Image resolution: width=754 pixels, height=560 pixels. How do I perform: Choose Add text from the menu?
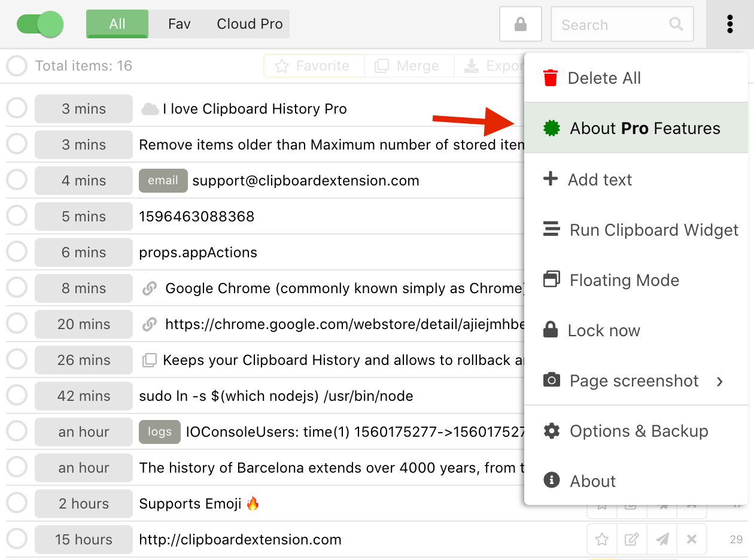[636, 179]
